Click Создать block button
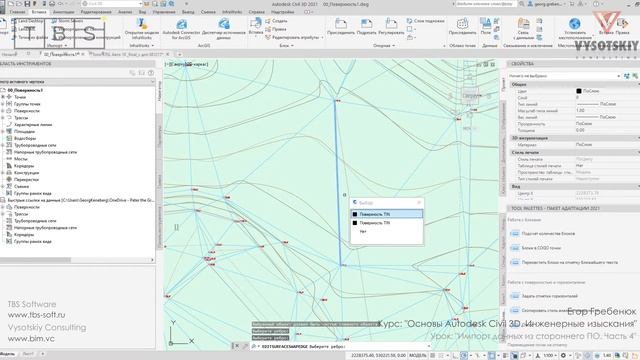Image resolution: width=640 pixels, height=360 pixels. (276, 21)
